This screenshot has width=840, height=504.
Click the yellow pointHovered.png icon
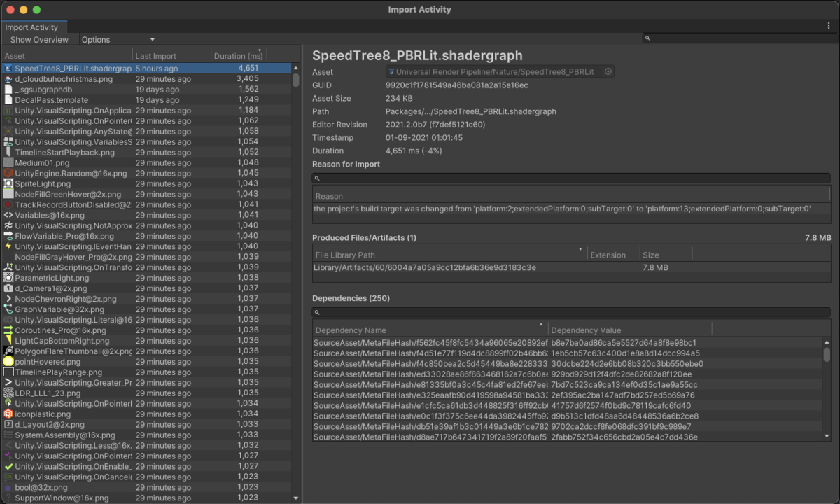8,362
